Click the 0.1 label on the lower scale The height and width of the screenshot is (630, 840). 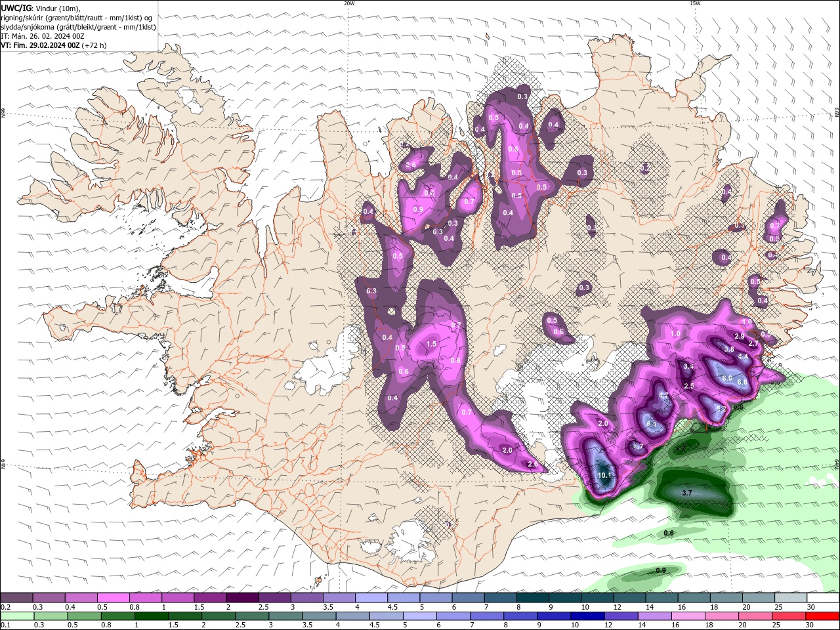tap(5, 625)
